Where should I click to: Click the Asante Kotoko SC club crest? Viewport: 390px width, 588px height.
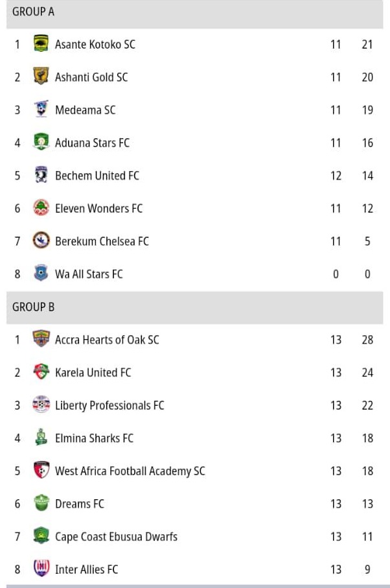click(41, 43)
